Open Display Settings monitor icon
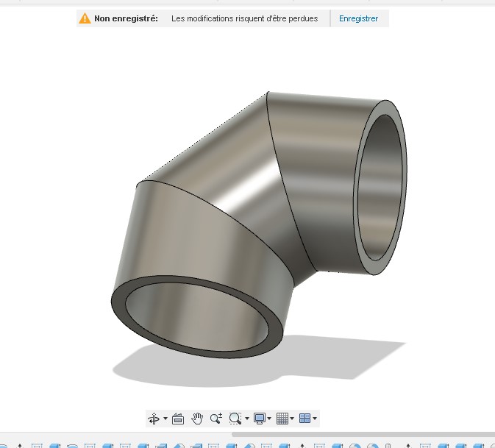The width and height of the screenshot is (495, 448). [260, 419]
